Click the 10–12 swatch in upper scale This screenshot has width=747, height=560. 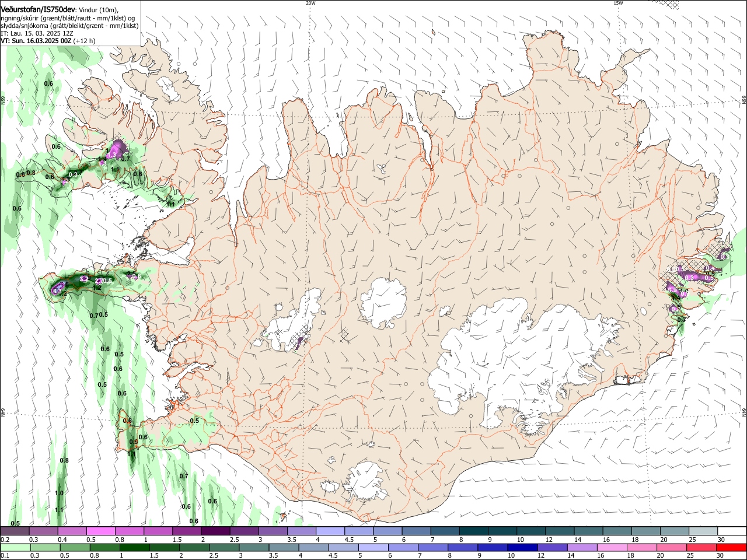point(531,531)
